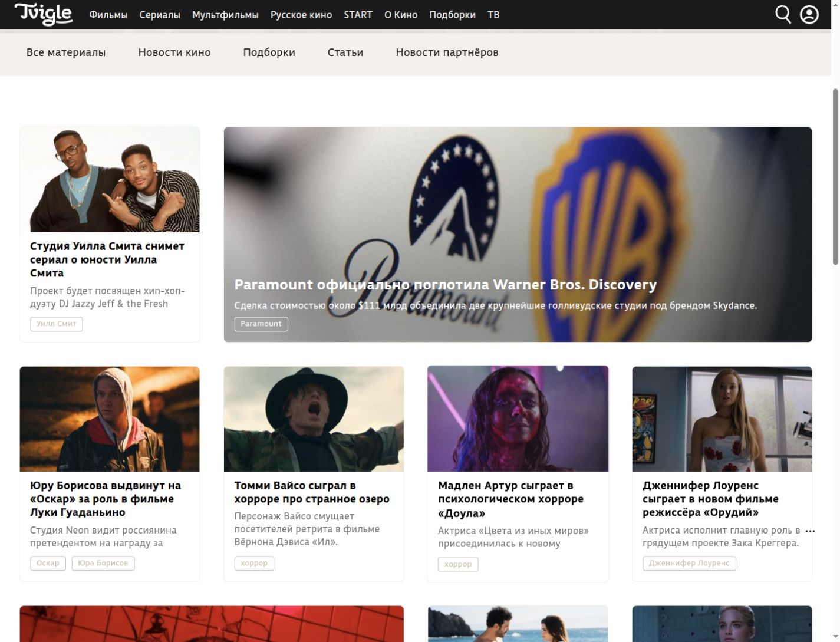The width and height of the screenshot is (840, 642).
Task: Open the Сериалы menu item
Action: pos(160,15)
